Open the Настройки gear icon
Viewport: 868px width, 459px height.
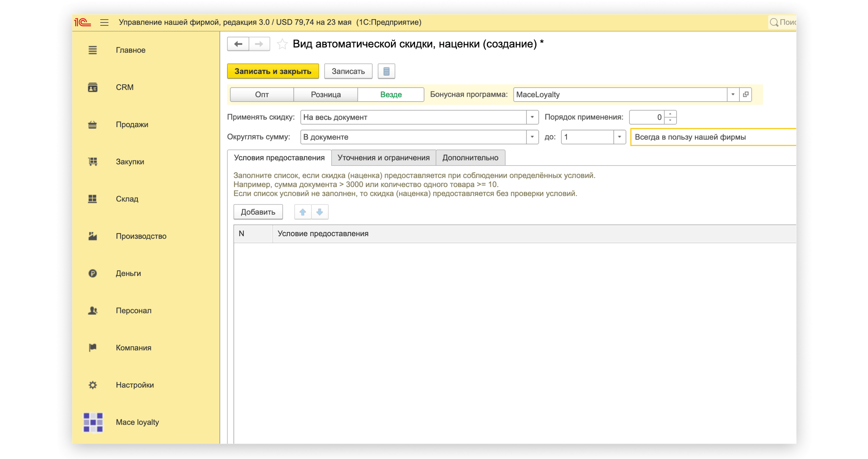(93, 385)
